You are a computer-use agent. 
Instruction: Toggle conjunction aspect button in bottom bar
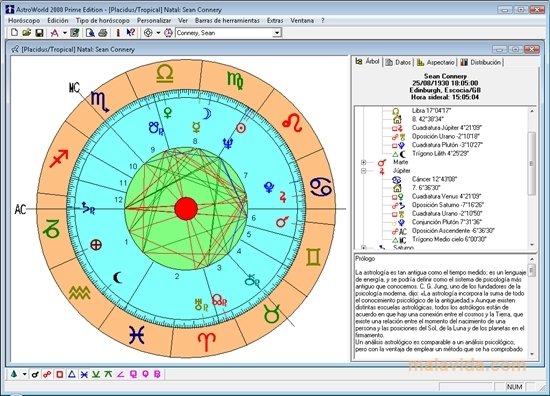[35, 374]
